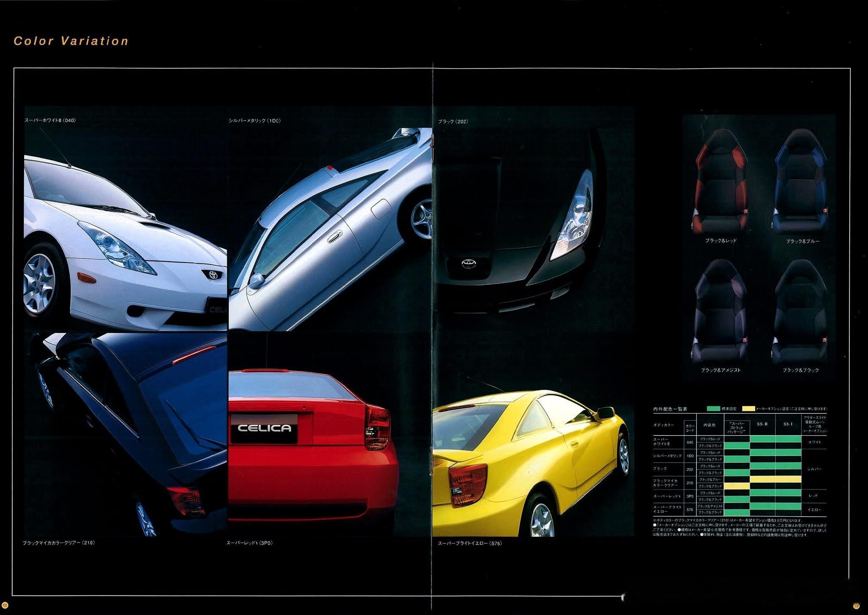Click moonroof color "シルバー" in the table
Screen dimensions: 868x615
814,469
